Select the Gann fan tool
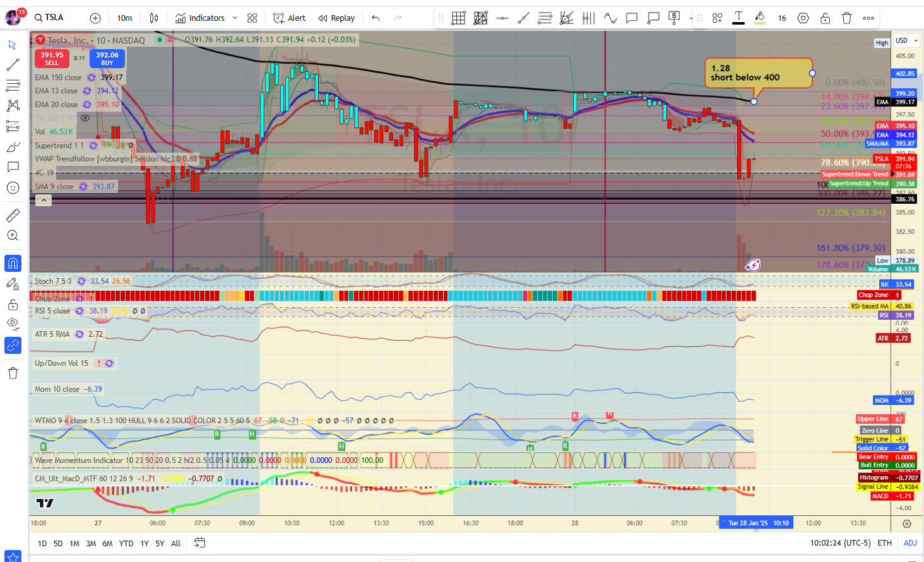 point(567,18)
